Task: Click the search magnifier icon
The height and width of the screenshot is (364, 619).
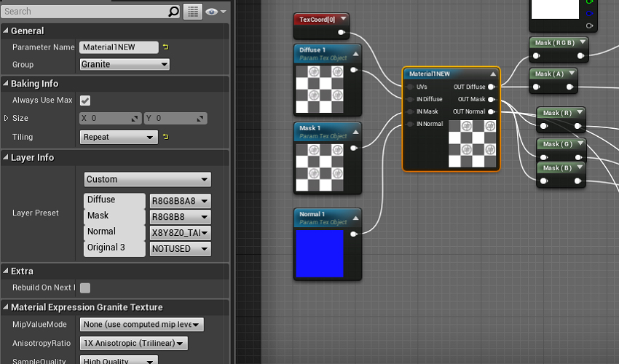Action: click(x=173, y=12)
